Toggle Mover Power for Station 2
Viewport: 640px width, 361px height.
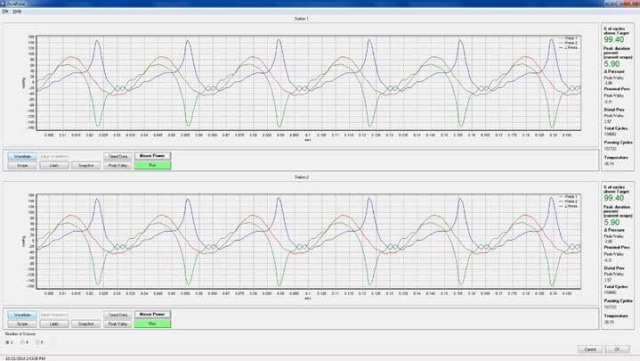[x=153, y=314]
